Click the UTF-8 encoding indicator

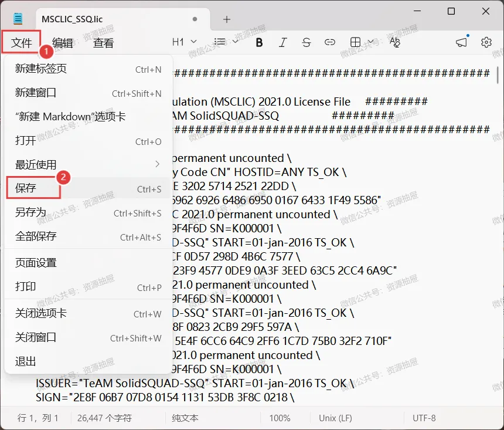(x=424, y=418)
